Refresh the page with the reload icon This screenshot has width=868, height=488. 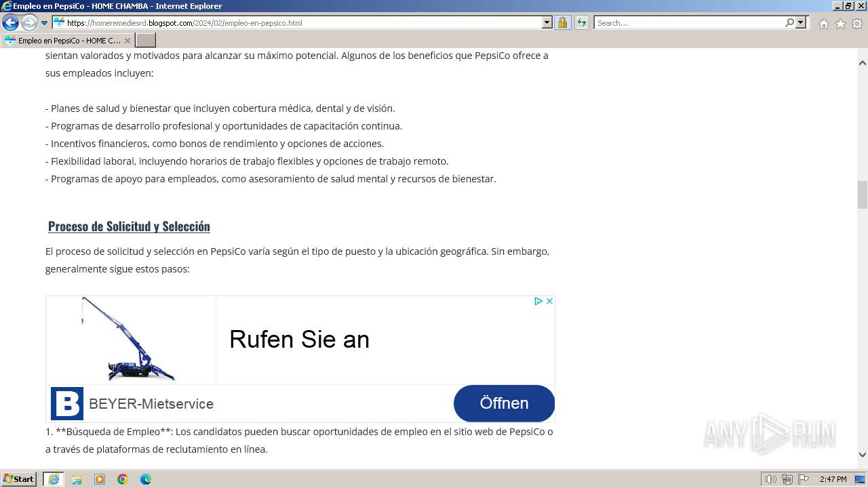pyautogui.click(x=582, y=22)
